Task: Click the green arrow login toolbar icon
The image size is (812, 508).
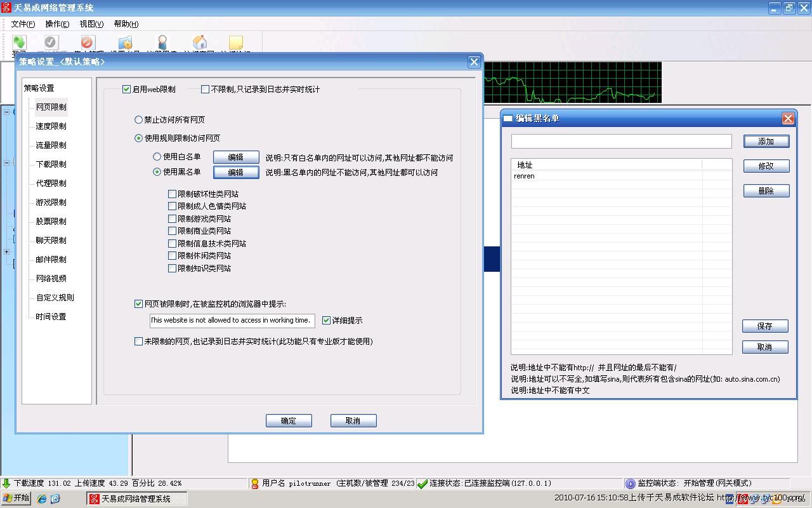Action: point(19,43)
